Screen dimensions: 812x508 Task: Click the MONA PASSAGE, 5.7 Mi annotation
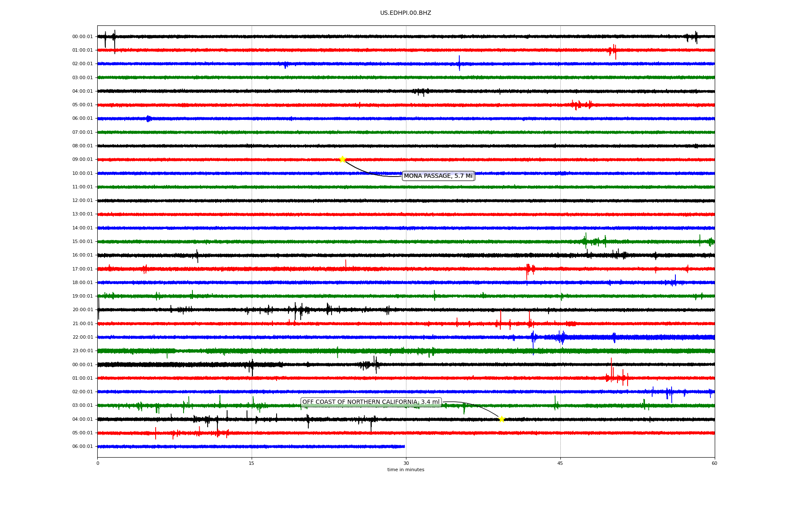point(438,176)
